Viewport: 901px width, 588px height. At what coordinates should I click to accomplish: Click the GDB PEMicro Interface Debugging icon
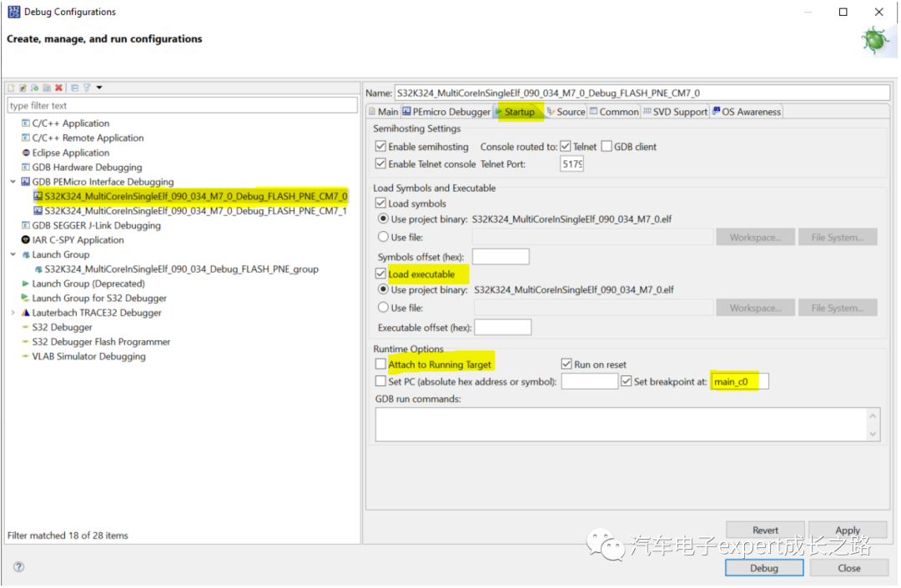(x=25, y=182)
